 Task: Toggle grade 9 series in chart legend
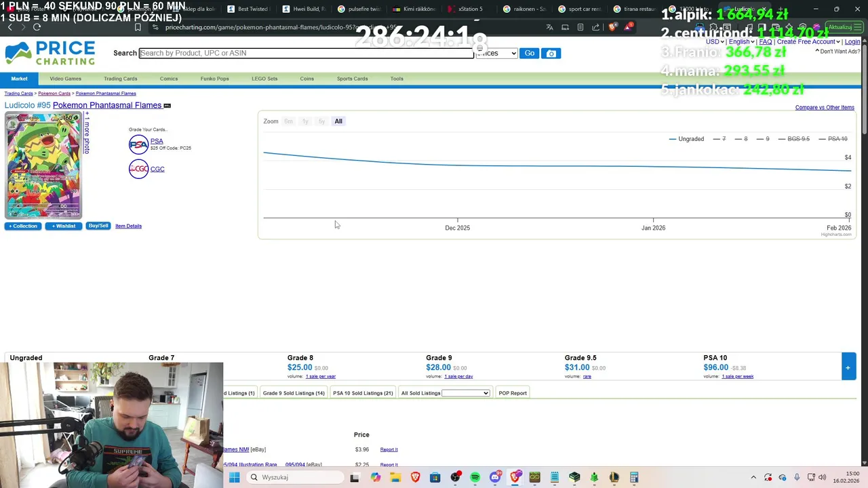click(x=763, y=139)
